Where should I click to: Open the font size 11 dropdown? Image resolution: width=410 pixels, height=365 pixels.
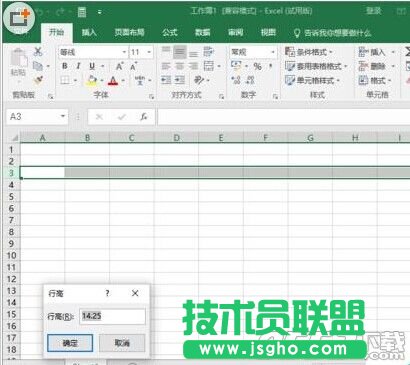click(149, 52)
